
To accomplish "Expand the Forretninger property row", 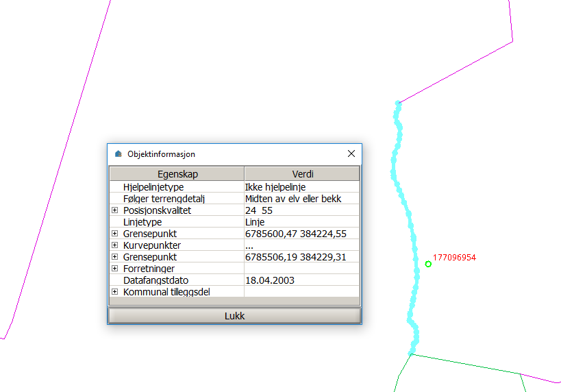I will [115, 269].
